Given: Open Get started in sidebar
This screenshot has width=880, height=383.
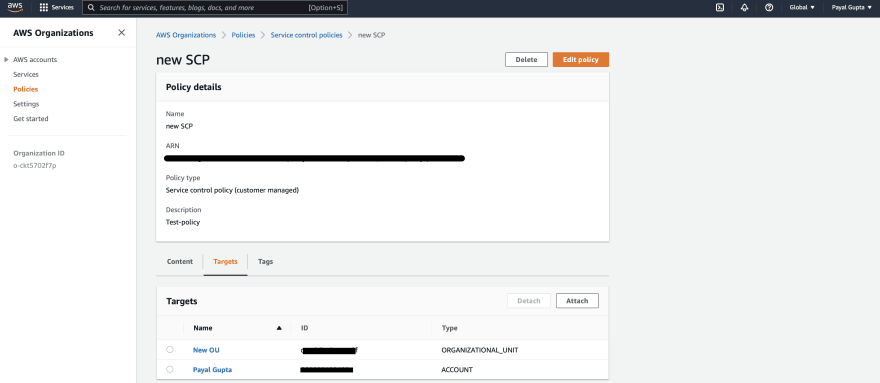Looking at the screenshot, I should pyautogui.click(x=31, y=118).
